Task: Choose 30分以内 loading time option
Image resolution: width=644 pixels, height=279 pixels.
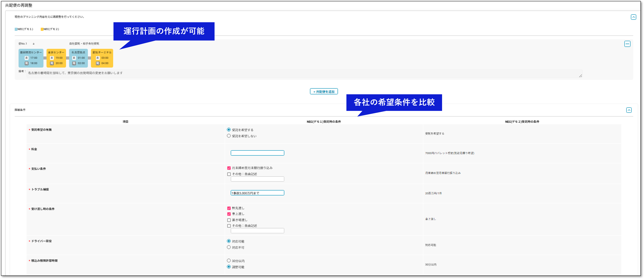Action: pyautogui.click(x=229, y=261)
